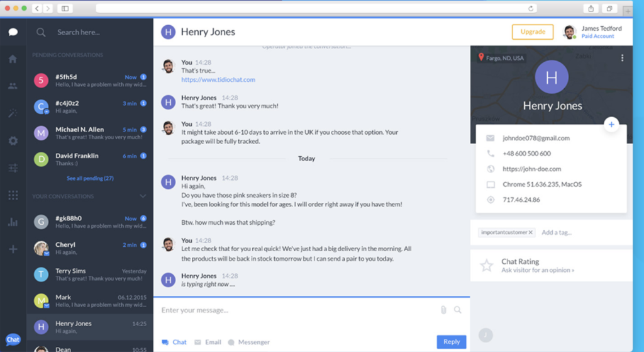Click the Upgrade button
Image resolution: width=644 pixels, height=352 pixels.
click(x=533, y=31)
